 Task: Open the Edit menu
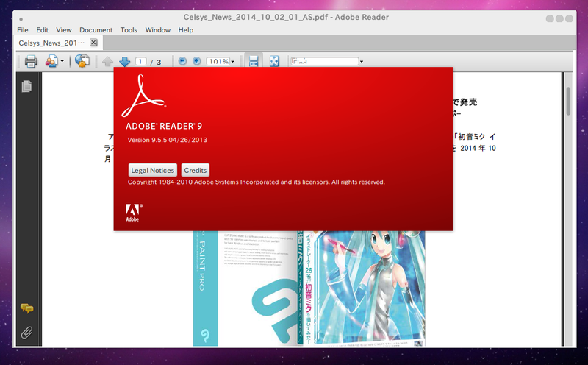[42, 30]
